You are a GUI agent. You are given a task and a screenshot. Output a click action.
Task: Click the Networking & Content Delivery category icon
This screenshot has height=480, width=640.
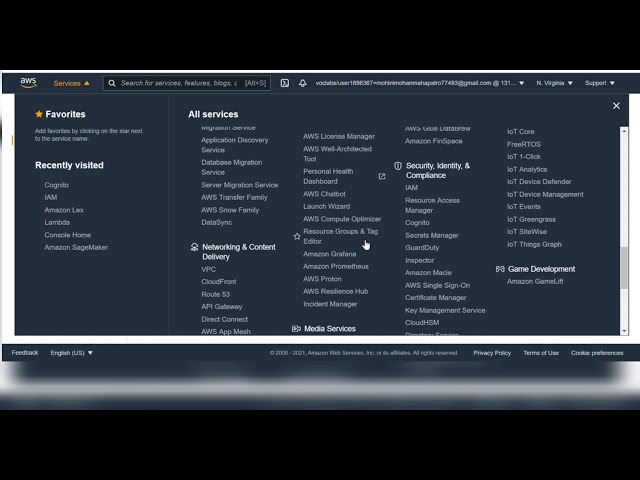pos(194,247)
